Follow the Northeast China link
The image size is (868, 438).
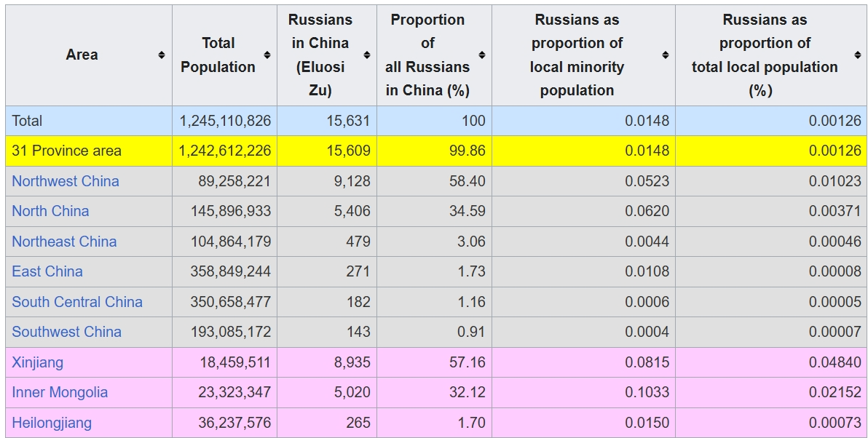point(64,242)
